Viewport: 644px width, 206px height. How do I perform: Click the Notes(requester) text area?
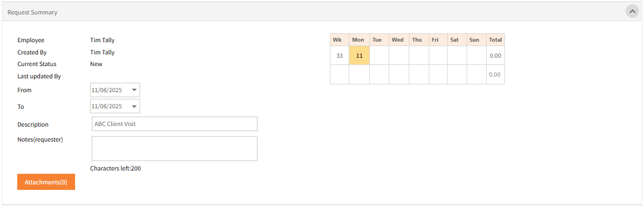pyautogui.click(x=175, y=149)
